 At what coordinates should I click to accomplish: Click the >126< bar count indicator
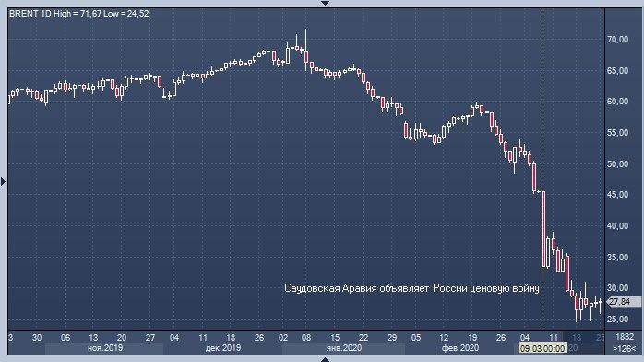624,348
